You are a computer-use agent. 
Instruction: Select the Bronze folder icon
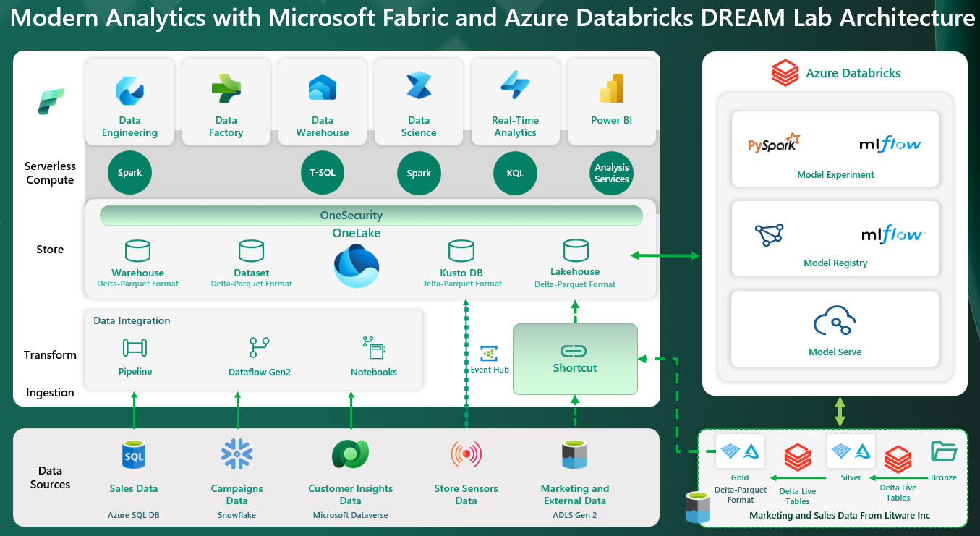point(944,452)
